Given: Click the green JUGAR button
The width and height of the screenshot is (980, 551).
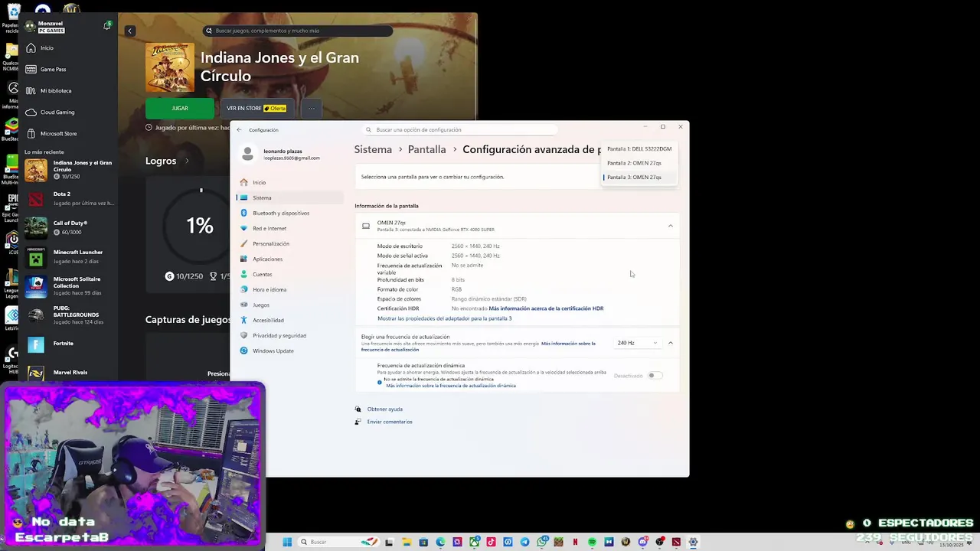Looking at the screenshot, I should (x=180, y=108).
